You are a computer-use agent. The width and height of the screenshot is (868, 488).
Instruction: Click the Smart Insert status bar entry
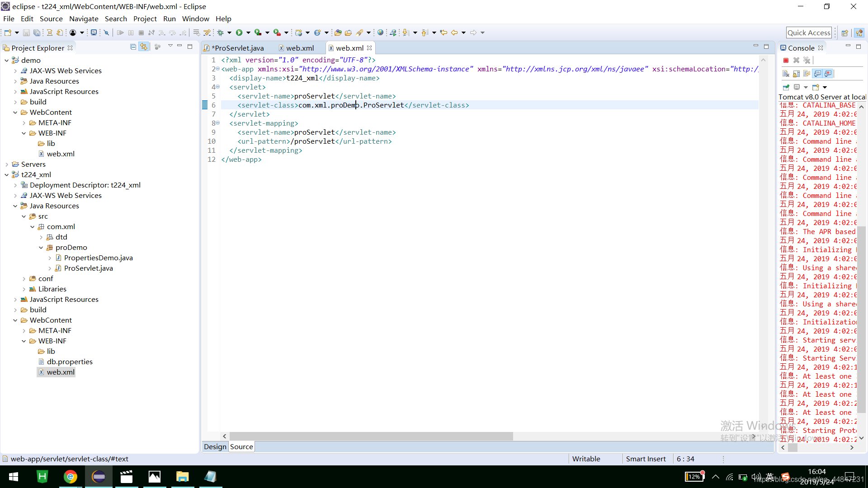pos(646,459)
